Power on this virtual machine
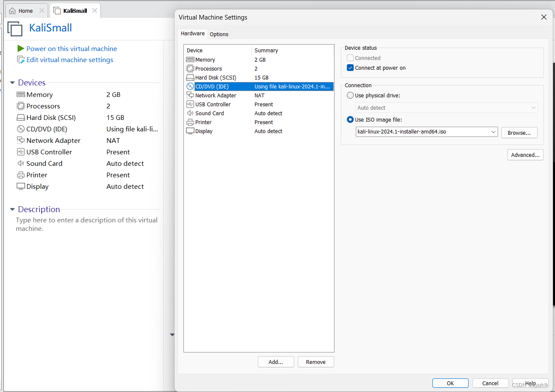This screenshot has height=392, width=555. [x=72, y=49]
